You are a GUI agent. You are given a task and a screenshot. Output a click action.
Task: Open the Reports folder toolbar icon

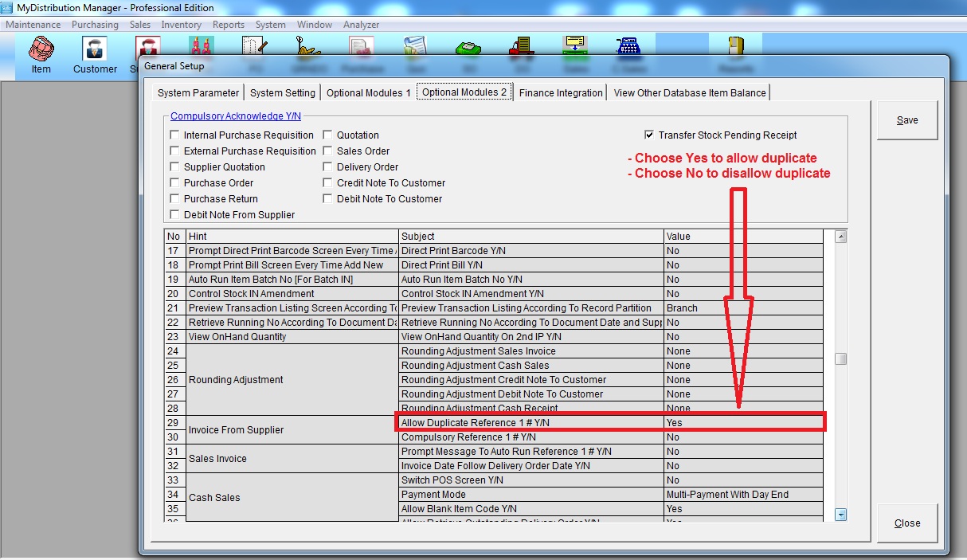point(736,48)
